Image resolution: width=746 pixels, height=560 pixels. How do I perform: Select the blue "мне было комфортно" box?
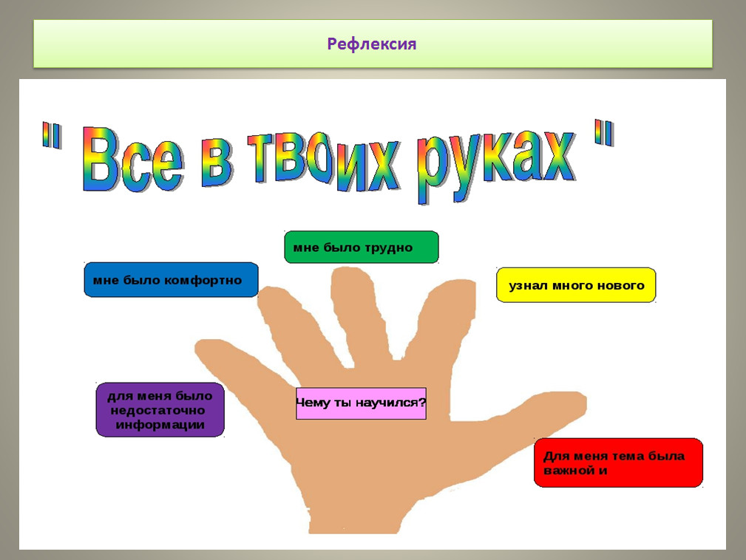point(172,280)
